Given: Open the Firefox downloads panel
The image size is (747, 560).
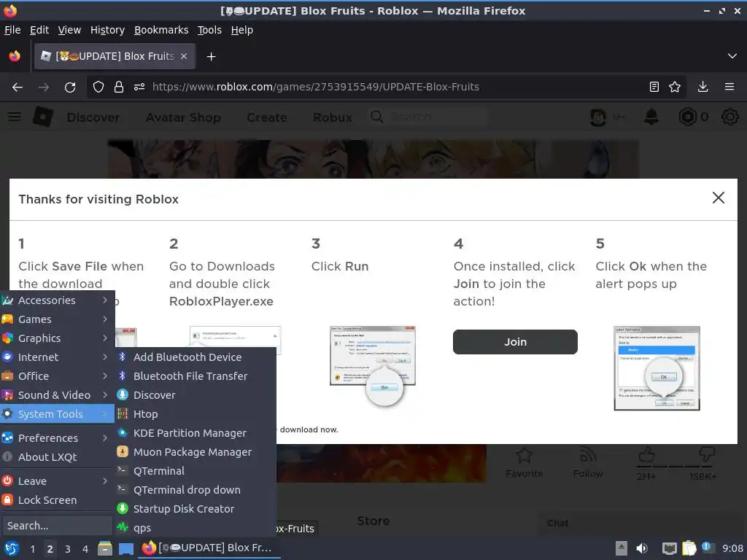Looking at the screenshot, I should click(703, 87).
